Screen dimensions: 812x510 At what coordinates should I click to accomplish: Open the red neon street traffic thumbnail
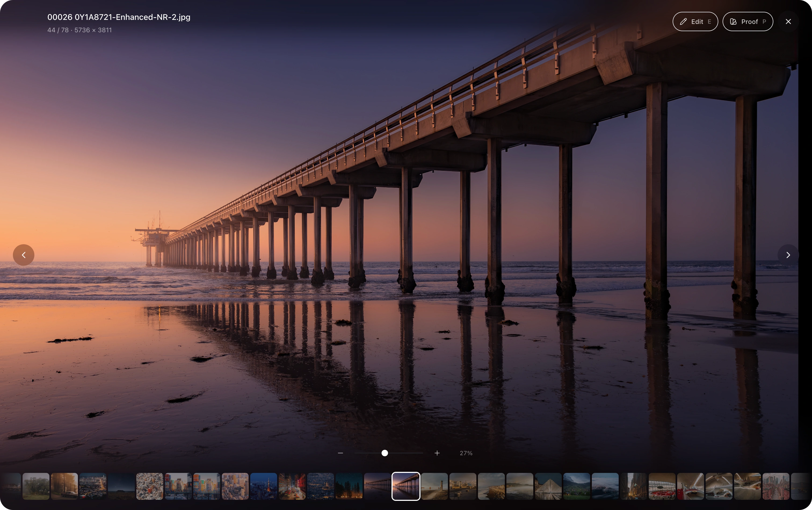click(x=292, y=486)
